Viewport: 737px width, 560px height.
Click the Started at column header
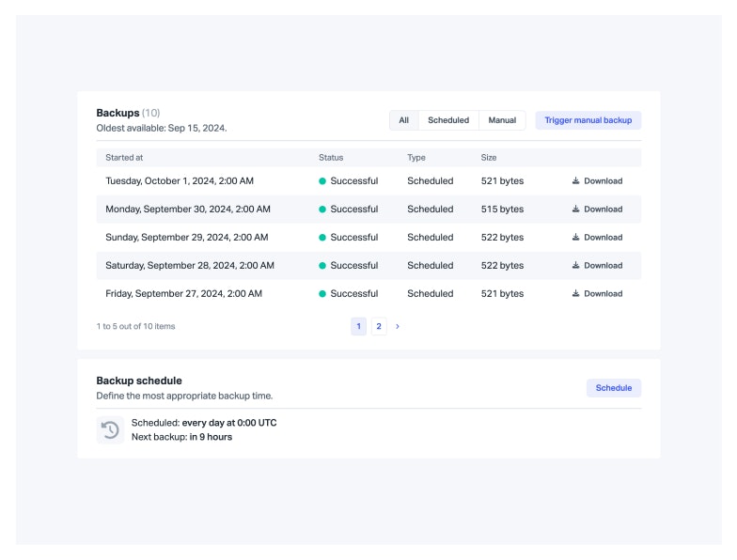[x=124, y=158]
